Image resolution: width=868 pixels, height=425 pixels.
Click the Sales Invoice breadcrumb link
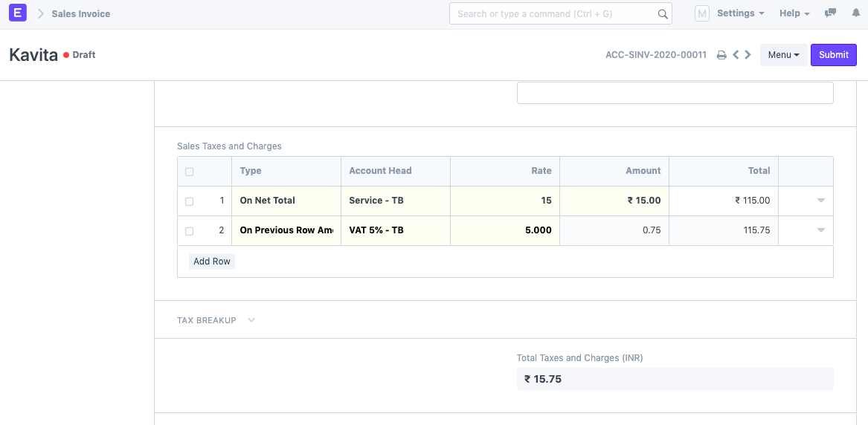coord(81,13)
